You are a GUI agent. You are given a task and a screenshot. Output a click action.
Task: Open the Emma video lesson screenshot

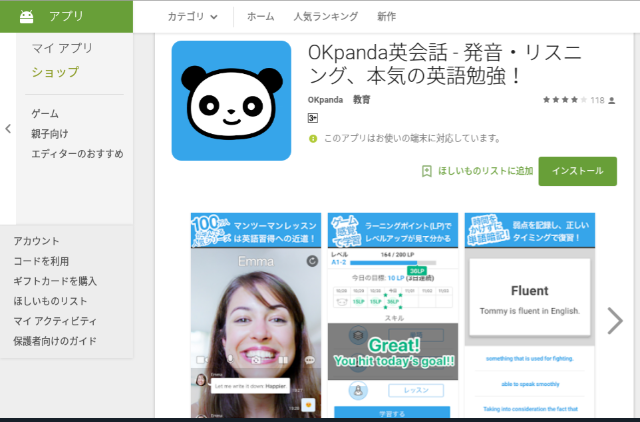point(256,315)
